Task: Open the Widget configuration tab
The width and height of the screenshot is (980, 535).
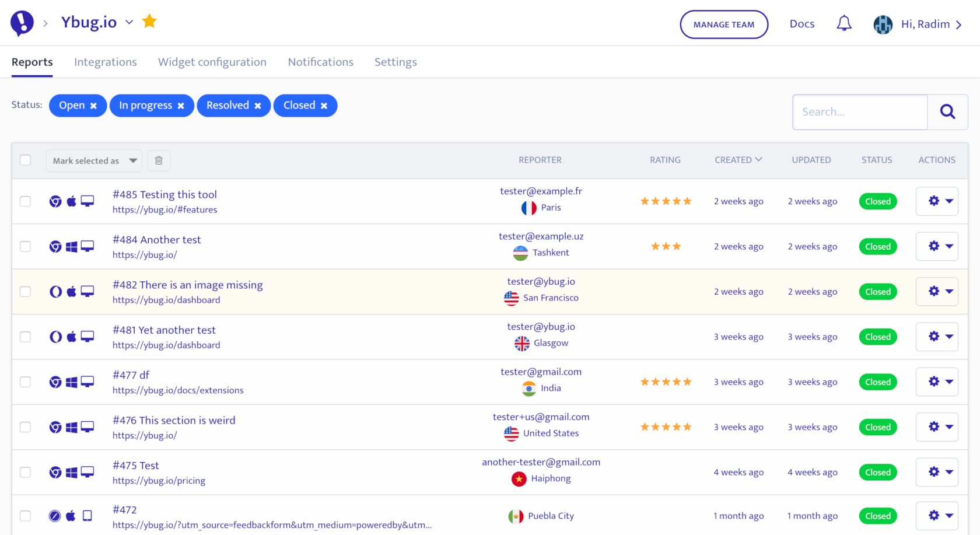Action: coord(212,62)
